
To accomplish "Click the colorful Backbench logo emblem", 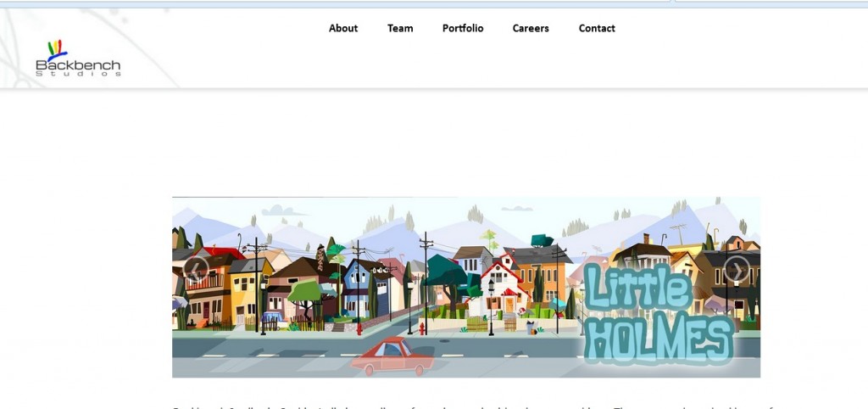I will coord(57,49).
